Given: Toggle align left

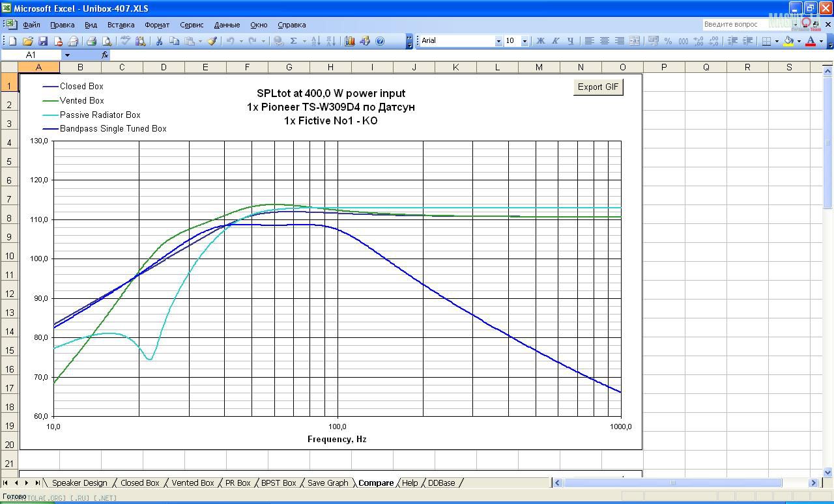Looking at the screenshot, I should pyautogui.click(x=589, y=41).
